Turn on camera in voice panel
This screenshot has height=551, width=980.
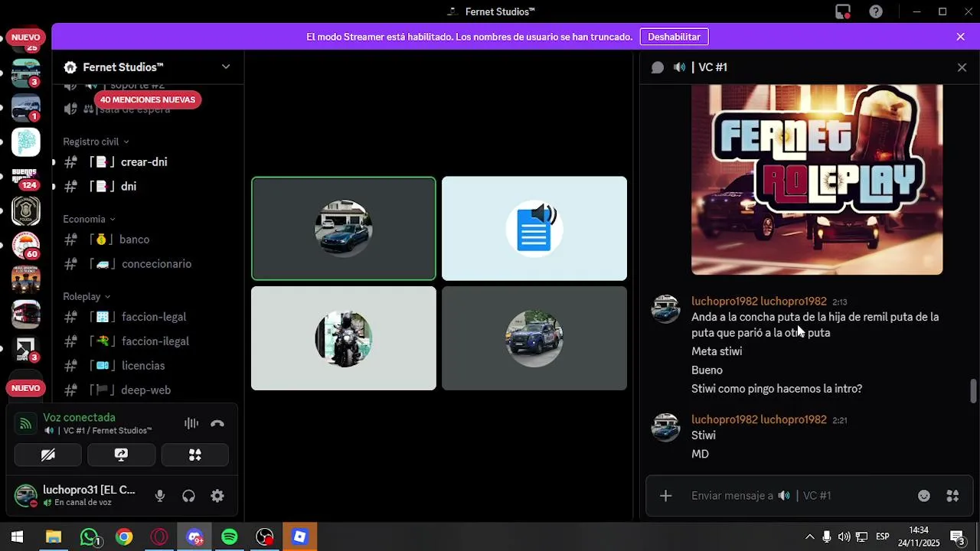click(x=48, y=455)
